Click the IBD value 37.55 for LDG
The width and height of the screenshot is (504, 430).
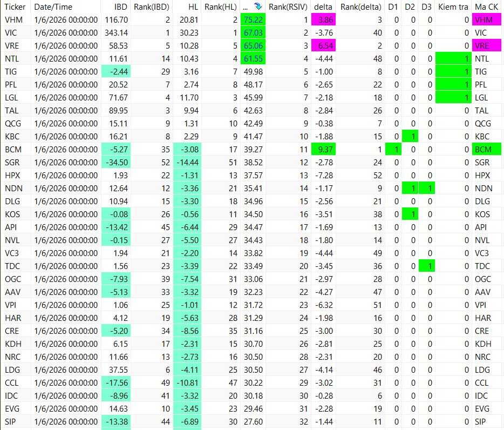tap(118, 370)
